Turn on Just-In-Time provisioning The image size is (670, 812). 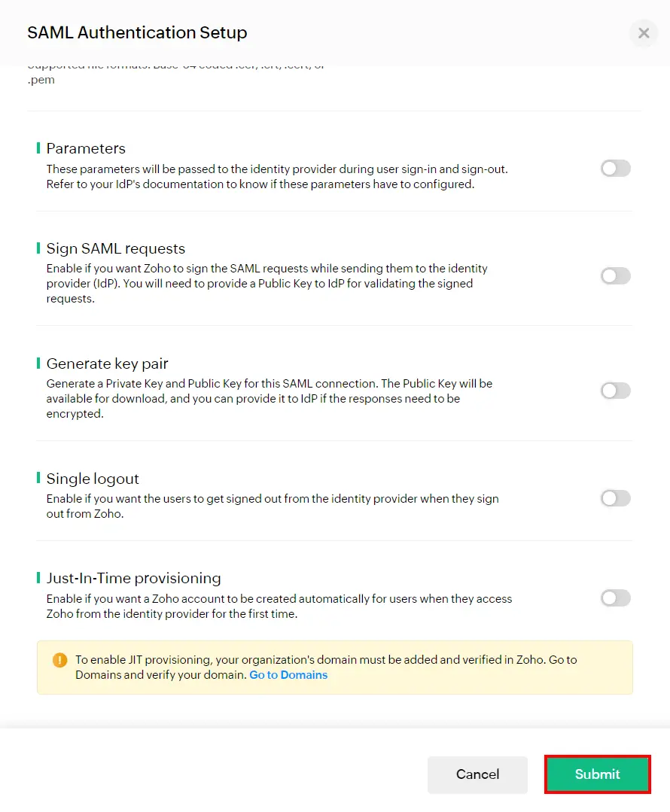615,598
